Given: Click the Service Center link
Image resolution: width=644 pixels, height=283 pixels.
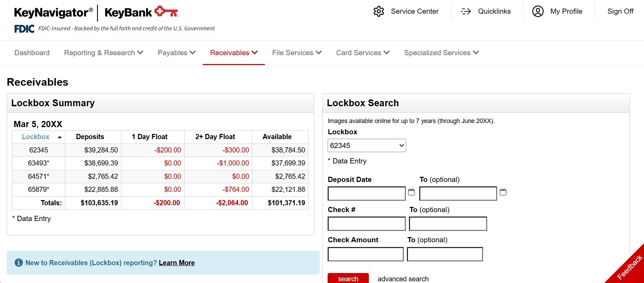Looking at the screenshot, I should [414, 11].
